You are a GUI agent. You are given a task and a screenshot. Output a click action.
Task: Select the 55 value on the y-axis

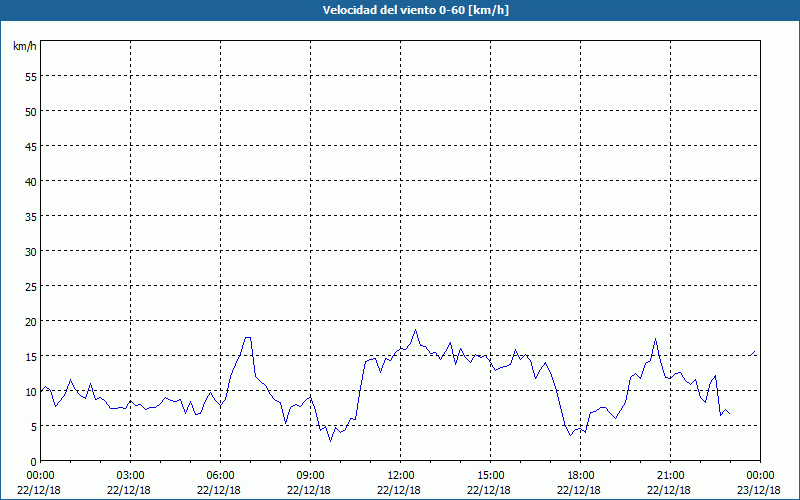[x=31, y=77]
